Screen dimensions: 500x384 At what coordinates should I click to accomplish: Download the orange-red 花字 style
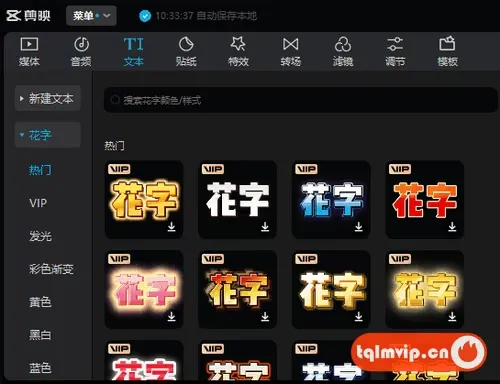452,227
